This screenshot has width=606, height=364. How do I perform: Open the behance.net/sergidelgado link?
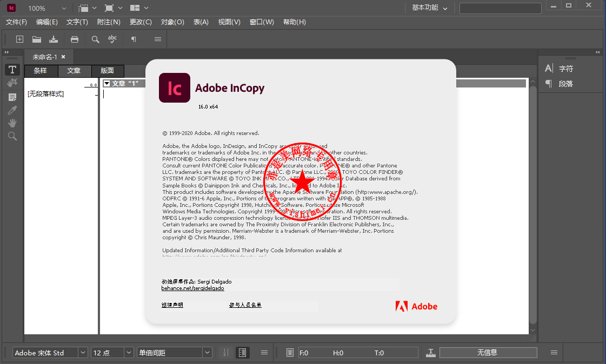click(x=192, y=288)
